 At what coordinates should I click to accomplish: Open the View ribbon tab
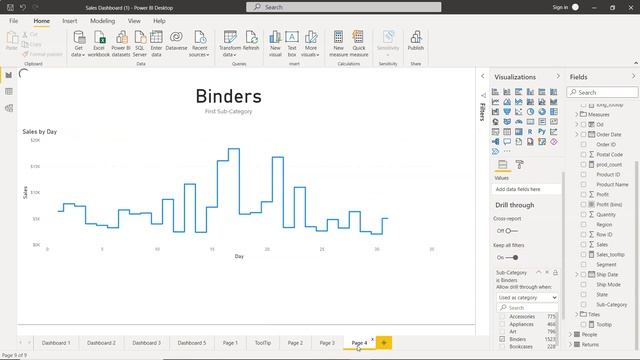[x=134, y=21]
